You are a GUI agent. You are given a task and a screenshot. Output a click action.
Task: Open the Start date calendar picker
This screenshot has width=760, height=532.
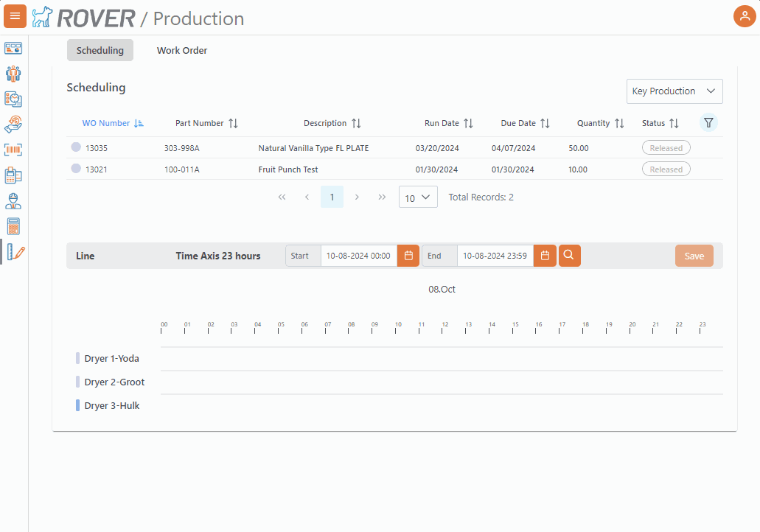click(408, 256)
